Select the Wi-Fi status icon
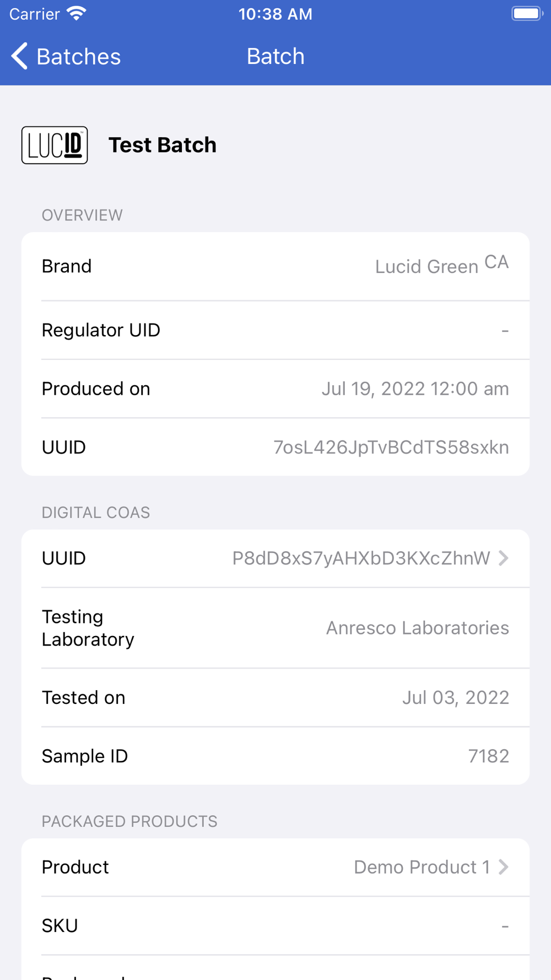 pos(77,14)
